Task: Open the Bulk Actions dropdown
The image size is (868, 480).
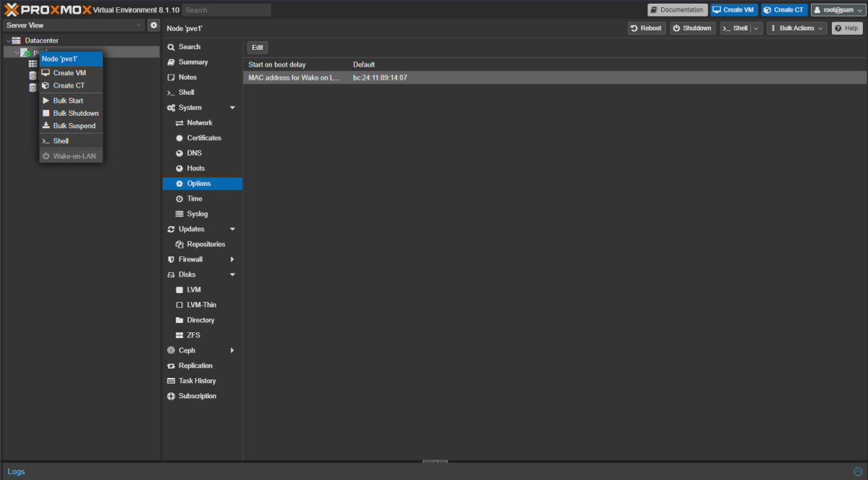Action: point(798,28)
